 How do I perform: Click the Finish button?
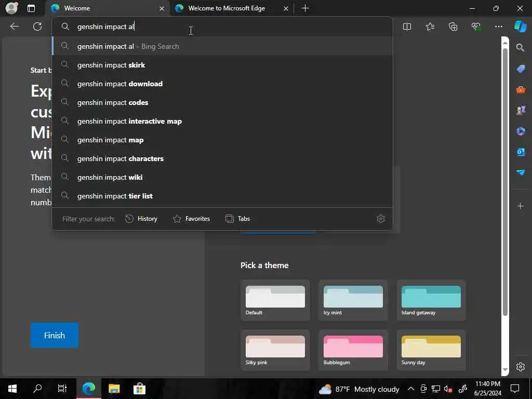(54, 335)
